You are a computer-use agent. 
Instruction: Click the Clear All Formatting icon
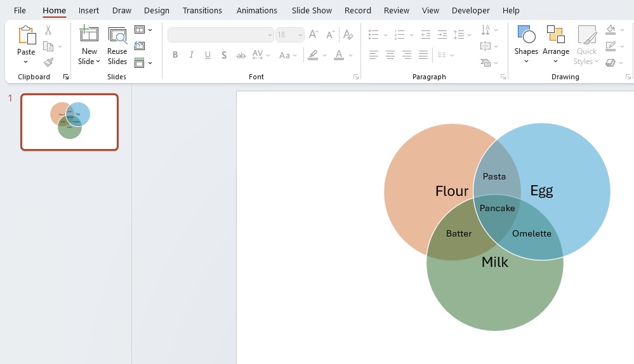348,35
